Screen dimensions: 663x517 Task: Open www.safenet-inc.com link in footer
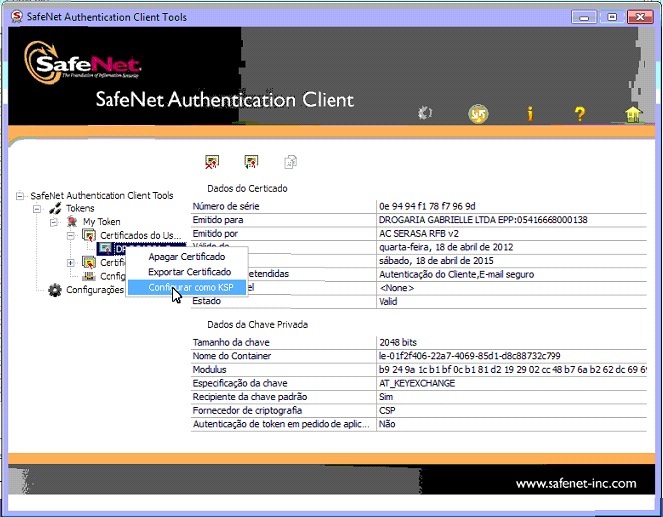pos(575,484)
